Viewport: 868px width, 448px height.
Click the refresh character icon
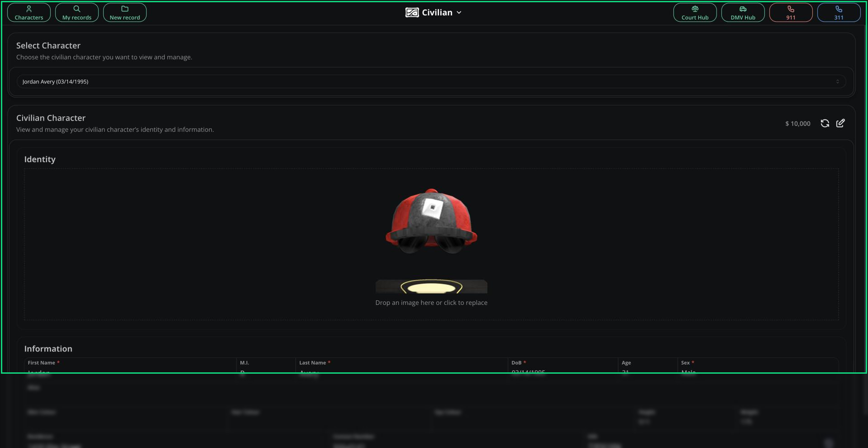825,123
